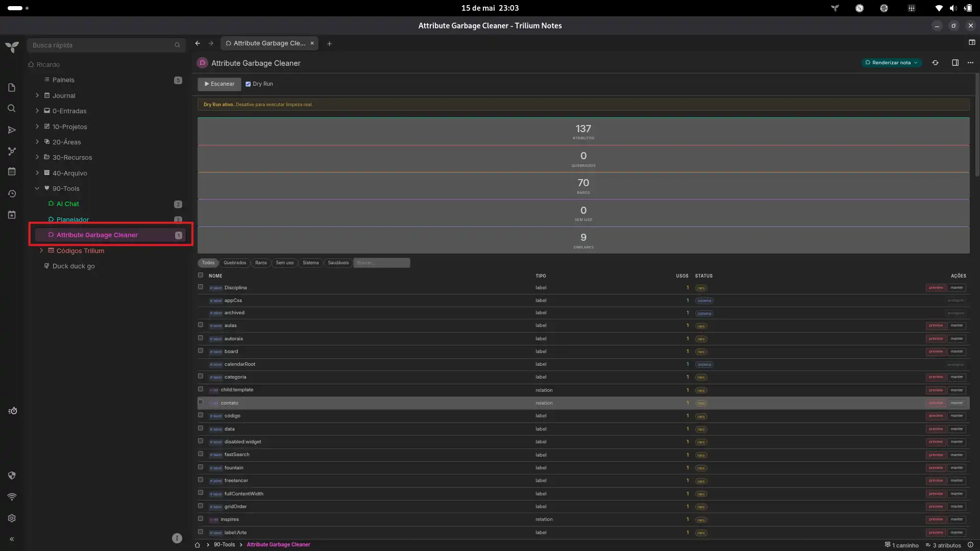Click the split-pane layout icon in tab bar
The image size is (980, 551).
point(972,42)
